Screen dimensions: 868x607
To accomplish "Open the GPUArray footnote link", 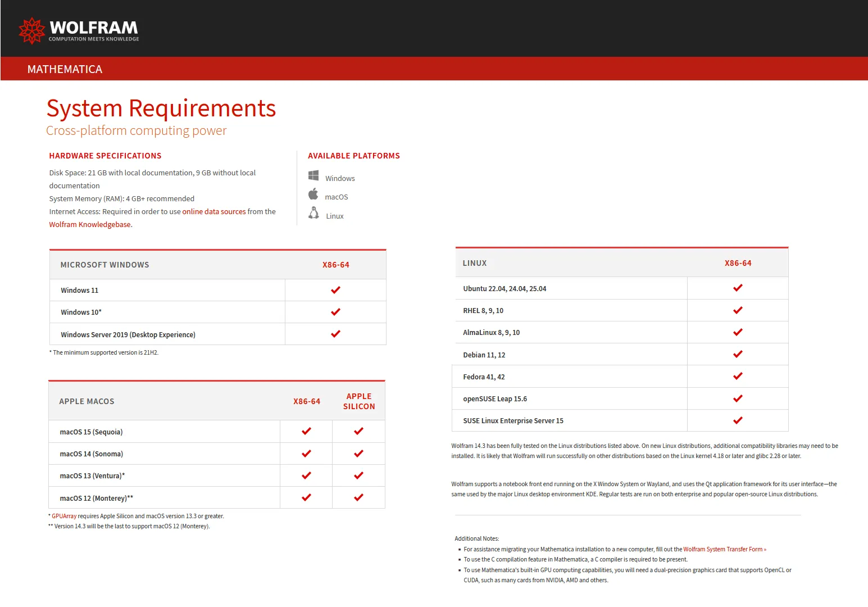I will [x=64, y=516].
